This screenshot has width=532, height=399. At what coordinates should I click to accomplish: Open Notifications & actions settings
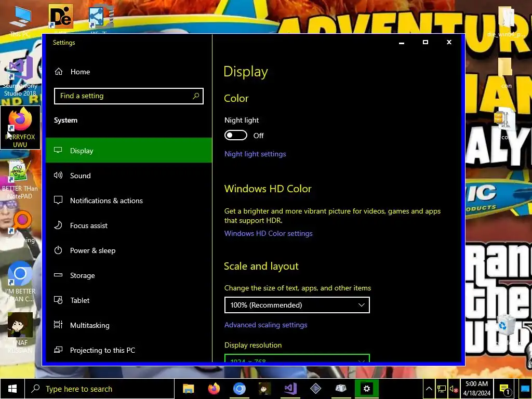pos(129,201)
